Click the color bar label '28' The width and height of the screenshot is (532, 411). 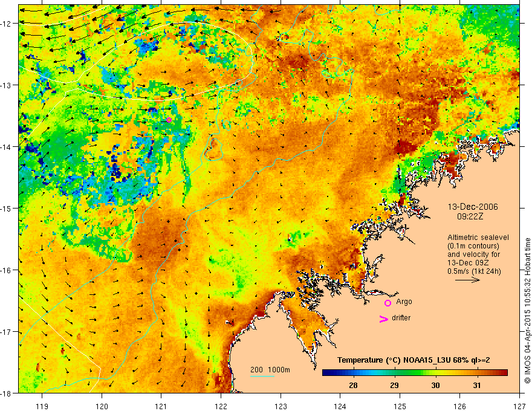pyautogui.click(x=353, y=385)
